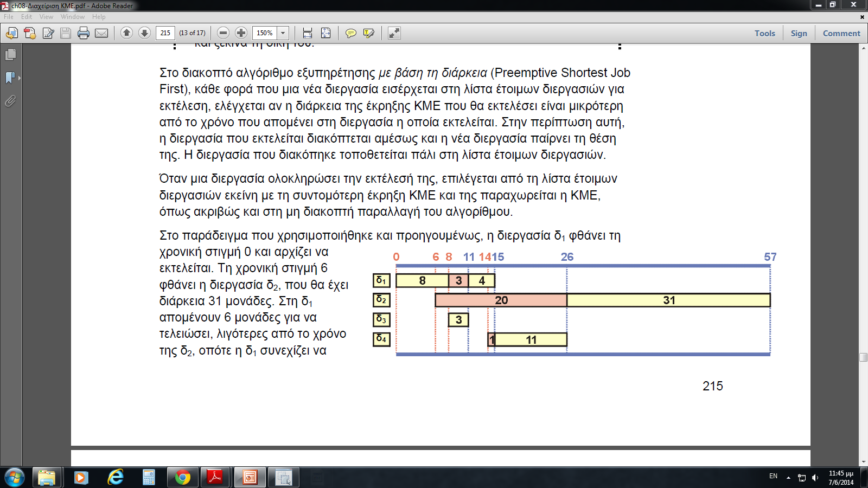Open the Comment pane
The height and width of the screenshot is (488, 868).
click(x=841, y=33)
